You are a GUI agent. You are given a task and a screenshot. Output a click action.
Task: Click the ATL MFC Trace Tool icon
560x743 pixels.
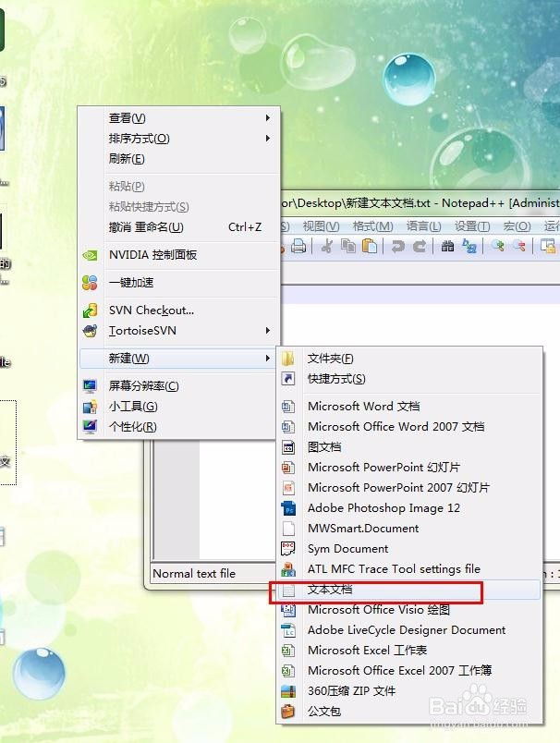[x=288, y=569]
